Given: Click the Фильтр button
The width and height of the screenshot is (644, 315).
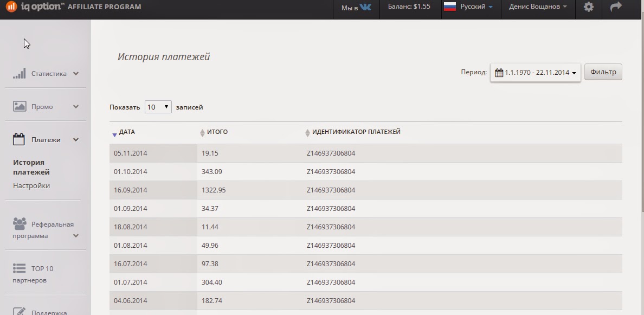Looking at the screenshot, I should tap(603, 72).
